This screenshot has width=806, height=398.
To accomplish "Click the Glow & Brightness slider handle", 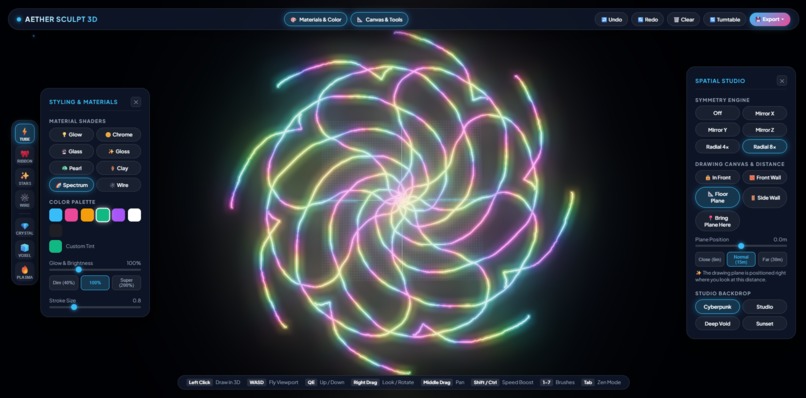I will click(x=79, y=269).
